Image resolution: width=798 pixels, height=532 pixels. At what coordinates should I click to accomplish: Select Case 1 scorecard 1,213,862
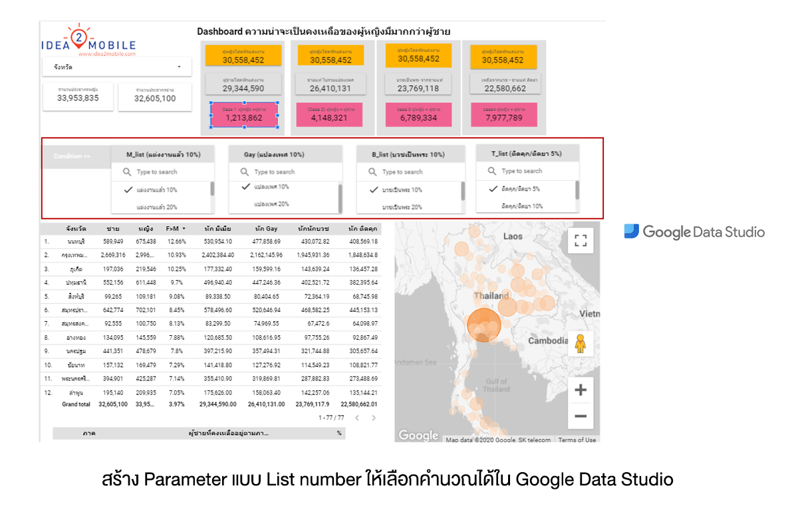coord(244,115)
